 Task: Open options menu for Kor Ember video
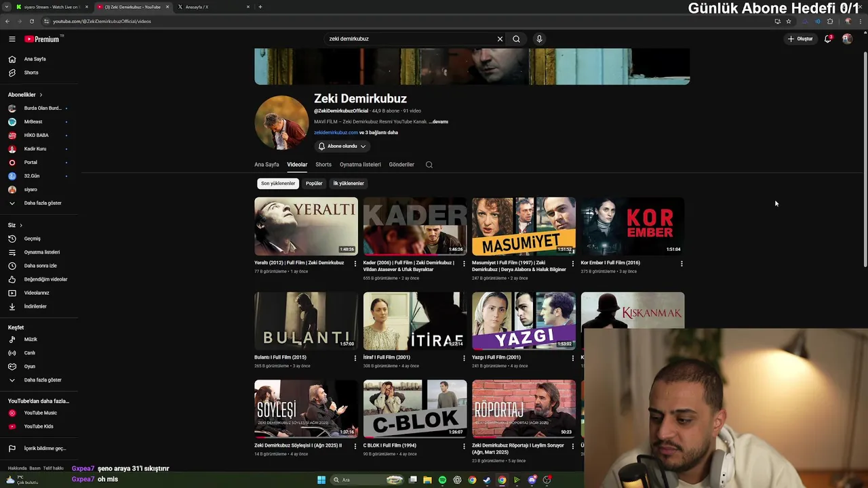tap(682, 263)
